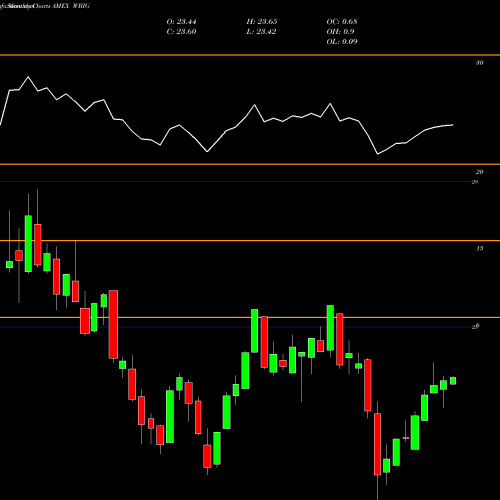Click the 30 indicator axis label
This screenshot has height=500, width=500.
pos(479,63)
